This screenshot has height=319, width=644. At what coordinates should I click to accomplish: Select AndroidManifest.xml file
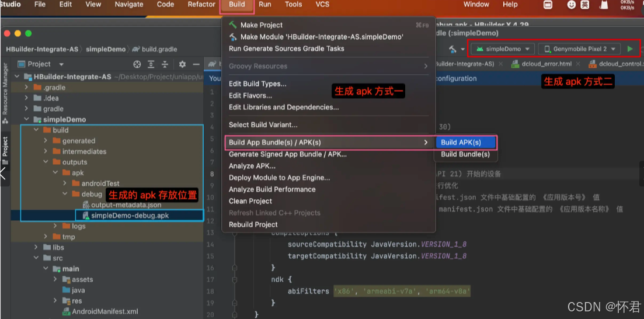pyautogui.click(x=100, y=311)
